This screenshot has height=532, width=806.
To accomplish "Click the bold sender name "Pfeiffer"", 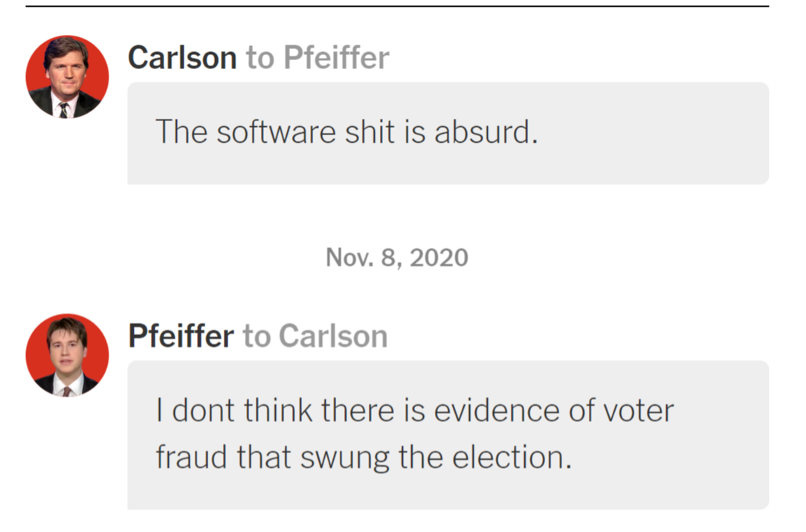I will coord(181,336).
